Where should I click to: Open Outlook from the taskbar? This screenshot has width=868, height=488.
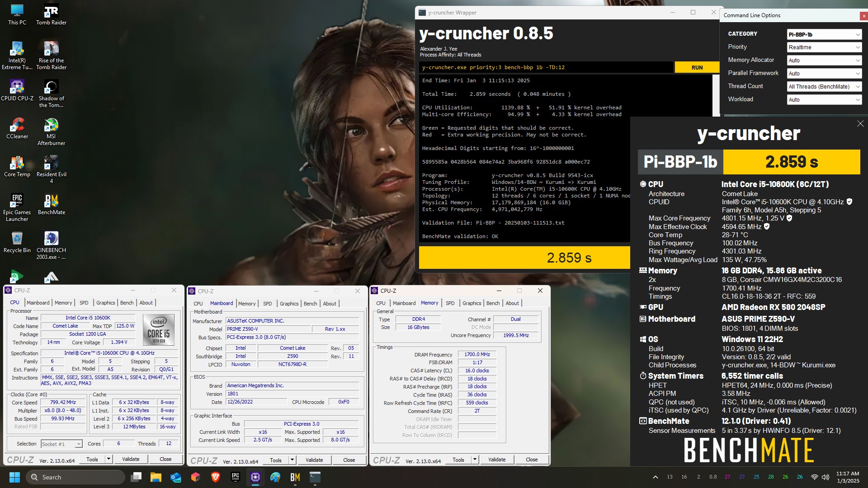coord(175,477)
